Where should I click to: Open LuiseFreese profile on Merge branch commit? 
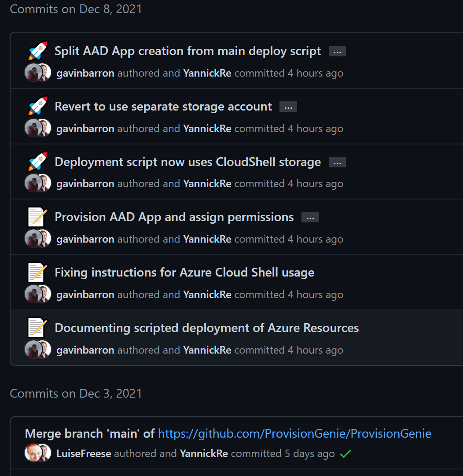(x=84, y=454)
